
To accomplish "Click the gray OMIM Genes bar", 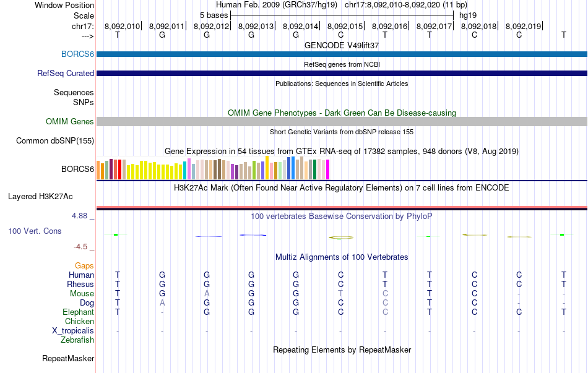I will tap(342, 121).
